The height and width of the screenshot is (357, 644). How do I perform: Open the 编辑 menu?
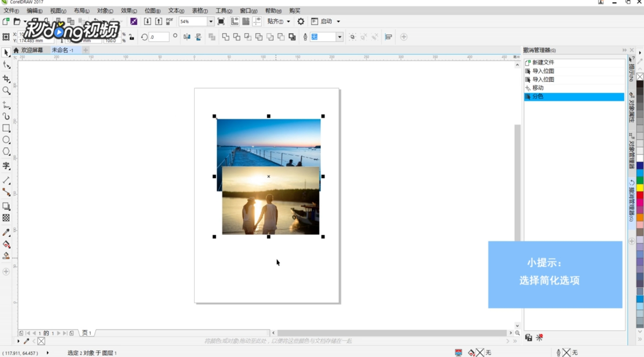point(34,11)
